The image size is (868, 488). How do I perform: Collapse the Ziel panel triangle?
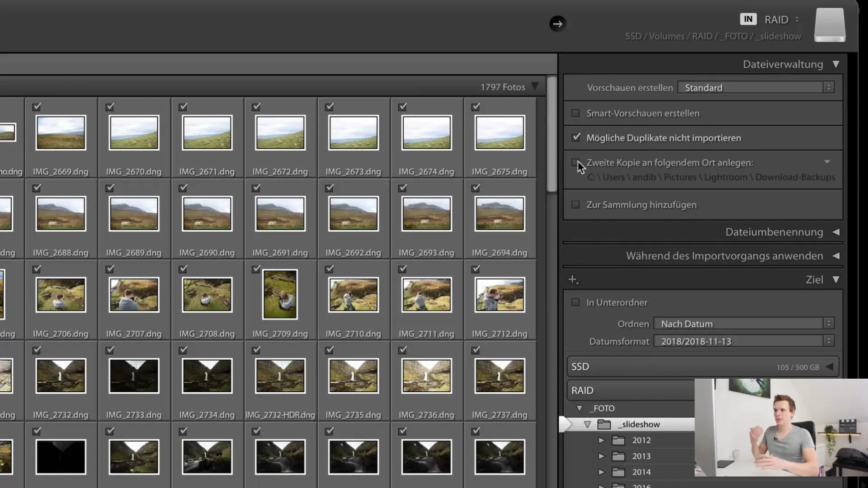point(836,280)
